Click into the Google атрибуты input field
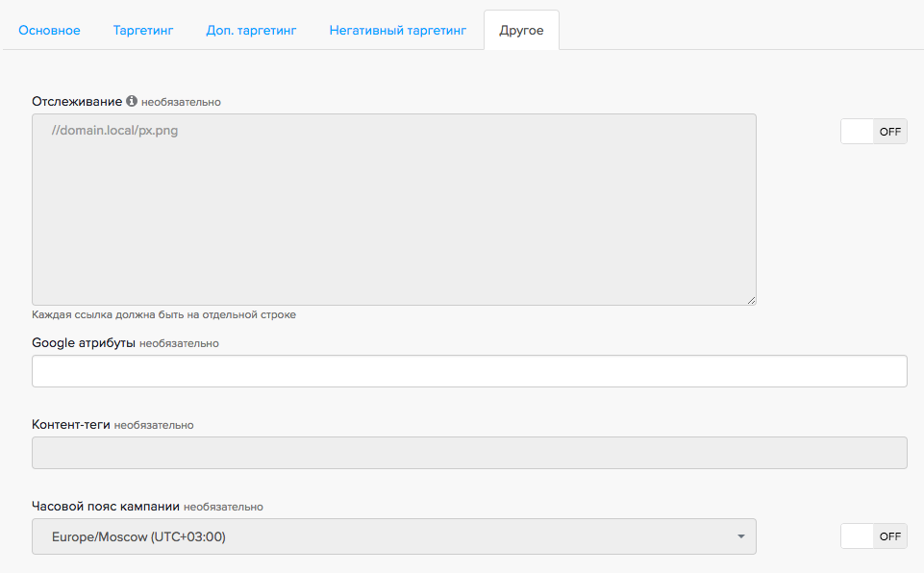 coord(469,371)
